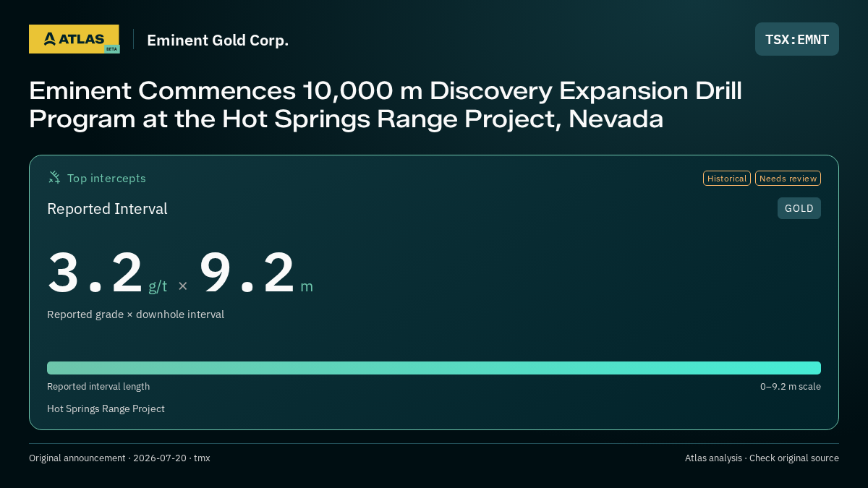The height and width of the screenshot is (488, 868).
Task: Click the Reported Interval heading
Action: [107, 209]
